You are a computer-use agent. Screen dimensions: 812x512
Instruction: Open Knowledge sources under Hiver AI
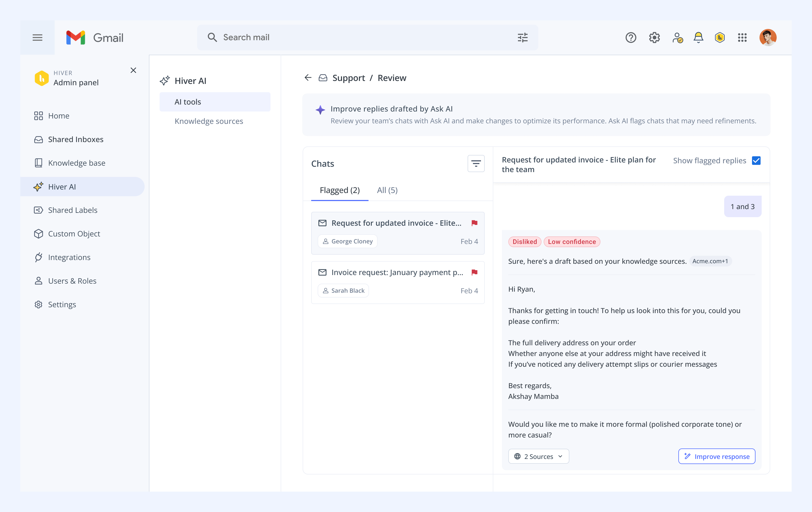[209, 121]
